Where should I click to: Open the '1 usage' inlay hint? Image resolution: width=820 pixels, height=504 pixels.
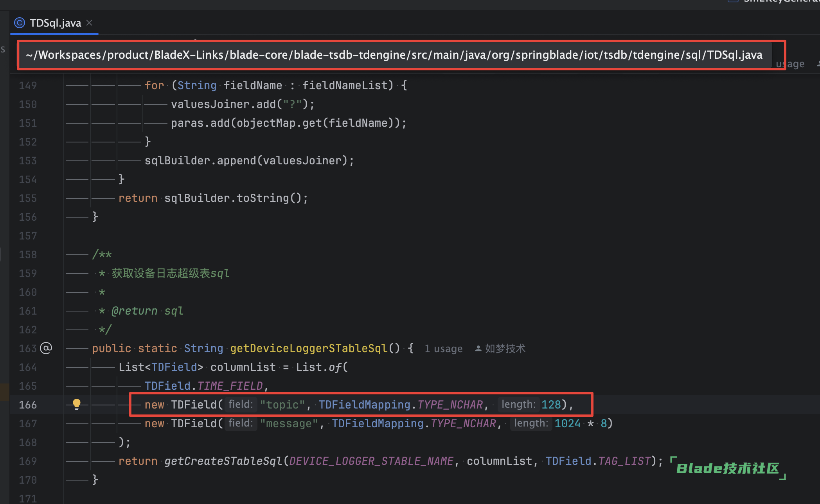444,349
